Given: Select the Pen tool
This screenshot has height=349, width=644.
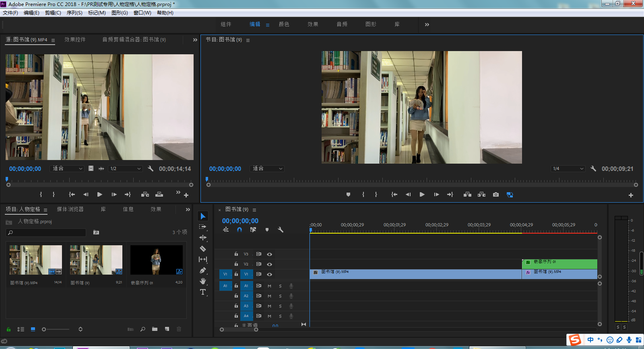Looking at the screenshot, I should click(x=203, y=270).
